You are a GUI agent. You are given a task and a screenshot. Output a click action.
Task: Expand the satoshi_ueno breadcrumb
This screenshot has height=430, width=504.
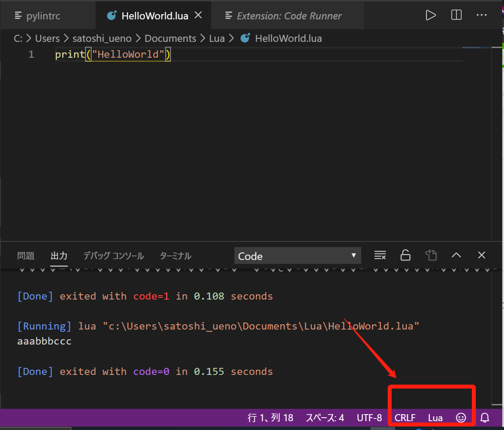pyautogui.click(x=102, y=38)
